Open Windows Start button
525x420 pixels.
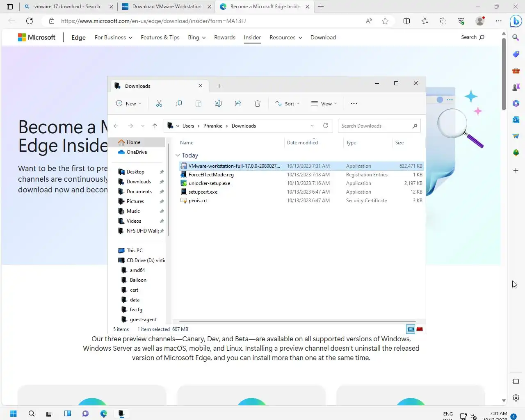(13, 413)
